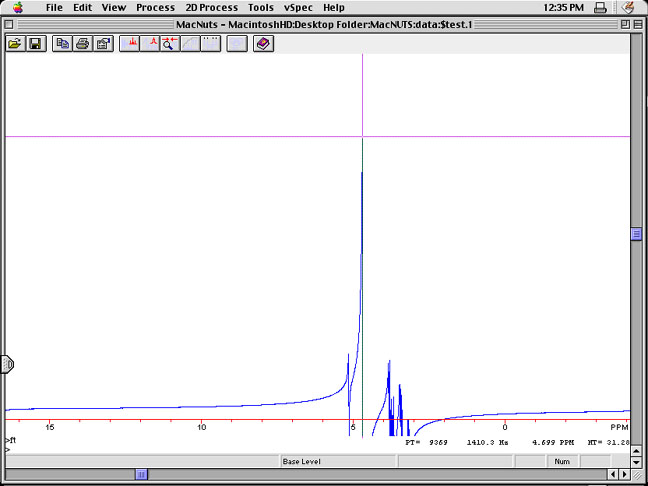Click the red spectrum peaks icon
This screenshot has height=486, width=648.
tap(130, 44)
